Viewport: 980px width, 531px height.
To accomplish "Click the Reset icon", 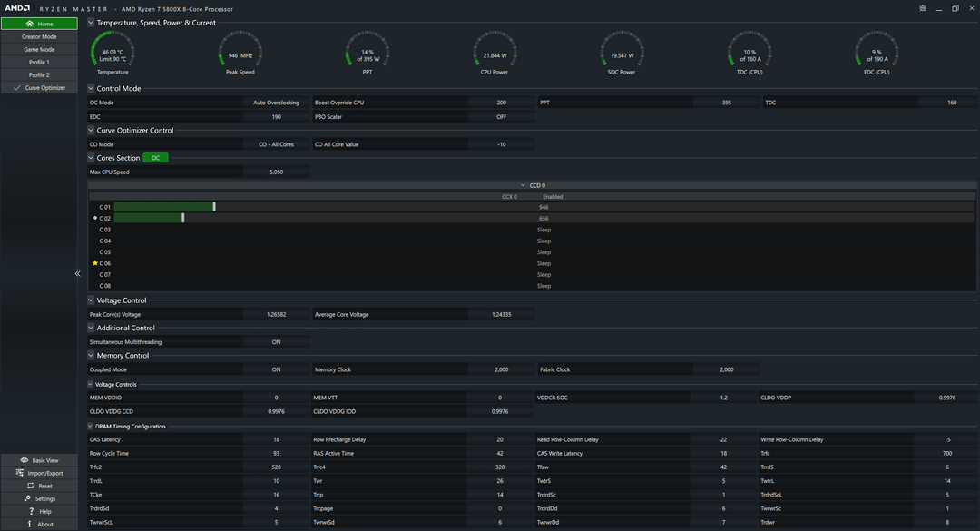I will 30,486.
